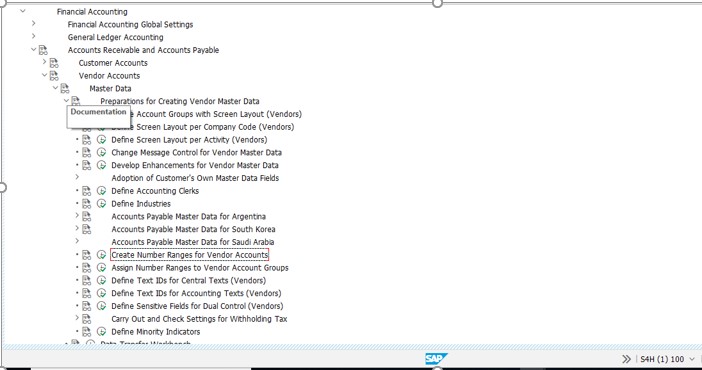702x370 pixels.
Task: Select Financial Accounting Global Settings label
Action: (130, 24)
